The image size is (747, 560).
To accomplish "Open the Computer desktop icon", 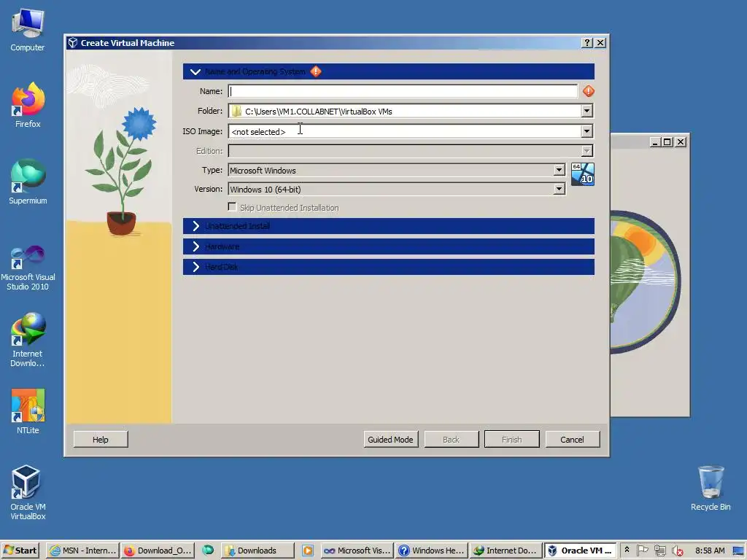I will [x=28, y=29].
